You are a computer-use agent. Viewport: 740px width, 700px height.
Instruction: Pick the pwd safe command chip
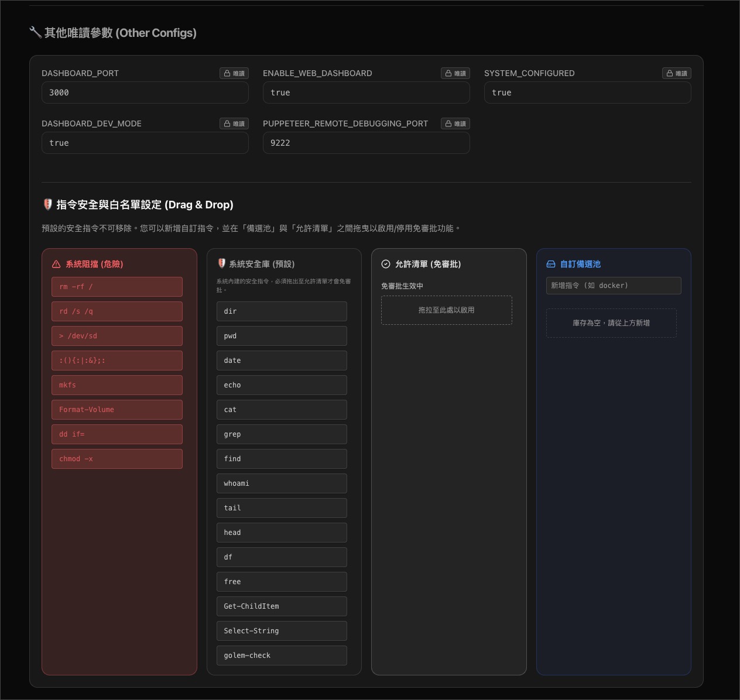click(x=282, y=336)
